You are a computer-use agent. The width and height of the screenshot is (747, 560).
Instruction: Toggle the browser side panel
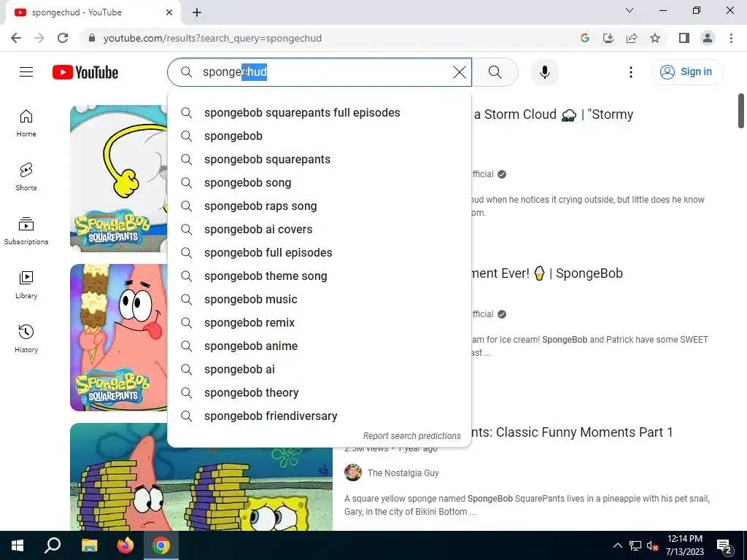coord(684,38)
